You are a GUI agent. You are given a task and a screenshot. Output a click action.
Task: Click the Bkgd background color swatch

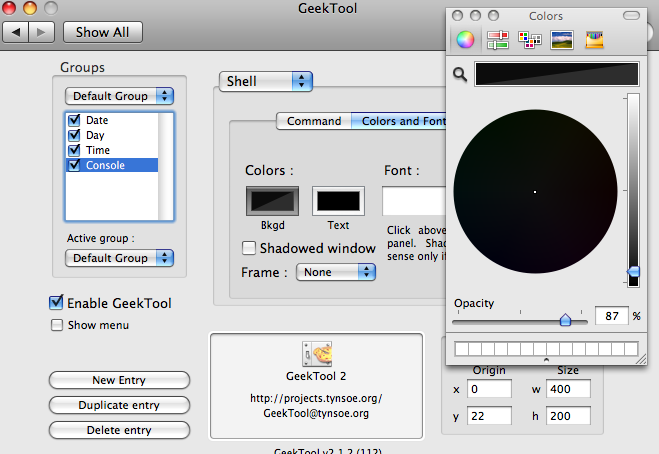(272, 200)
